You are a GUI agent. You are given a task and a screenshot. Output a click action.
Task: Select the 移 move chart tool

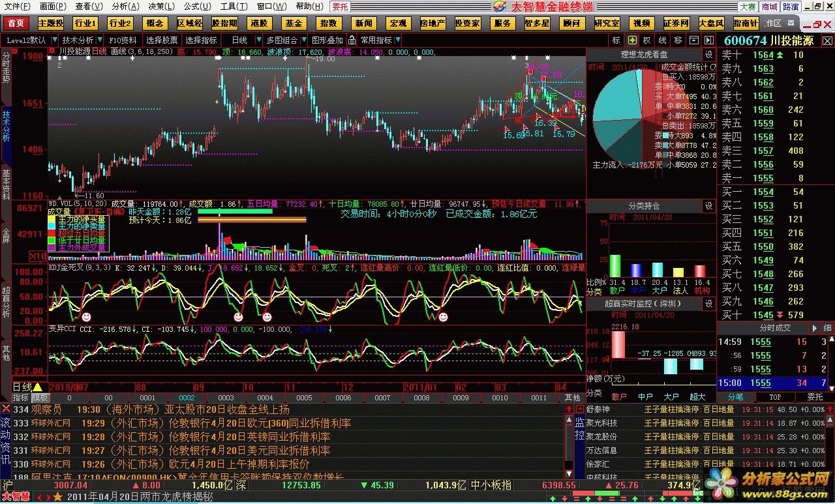[679, 40]
